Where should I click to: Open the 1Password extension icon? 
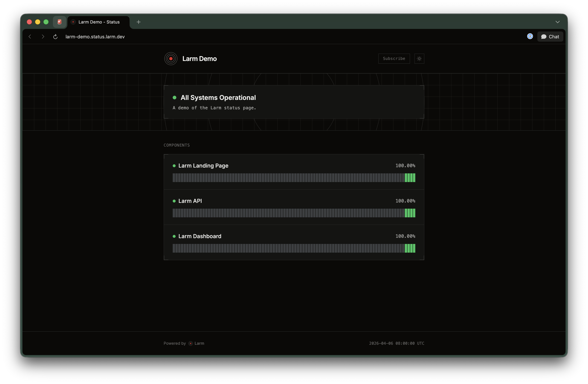click(x=530, y=37)
